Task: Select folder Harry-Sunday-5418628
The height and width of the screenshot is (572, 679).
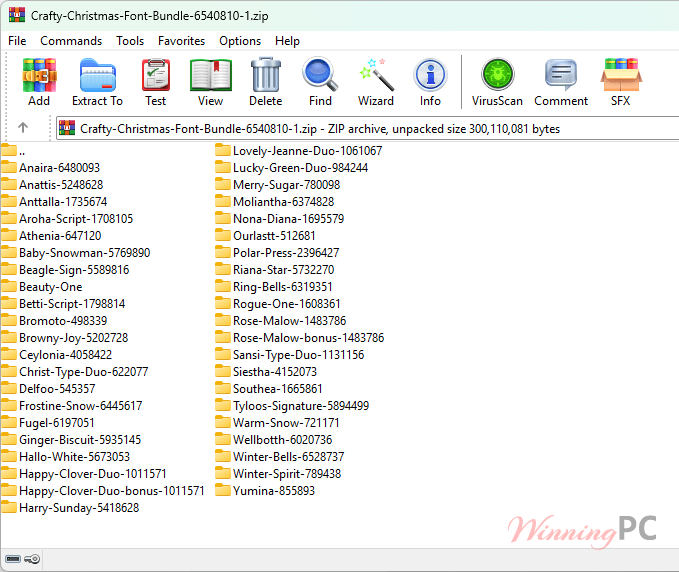Action: tap(70, 507)
